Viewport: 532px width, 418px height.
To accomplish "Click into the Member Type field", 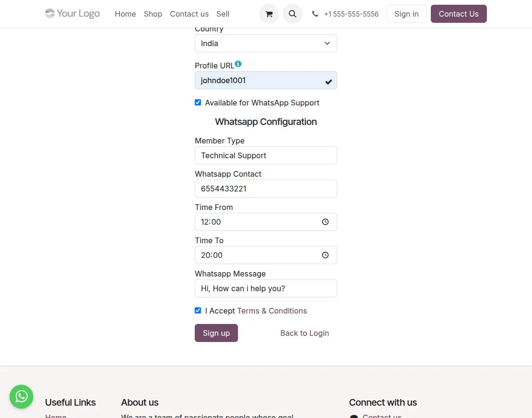I will (266, 155).
